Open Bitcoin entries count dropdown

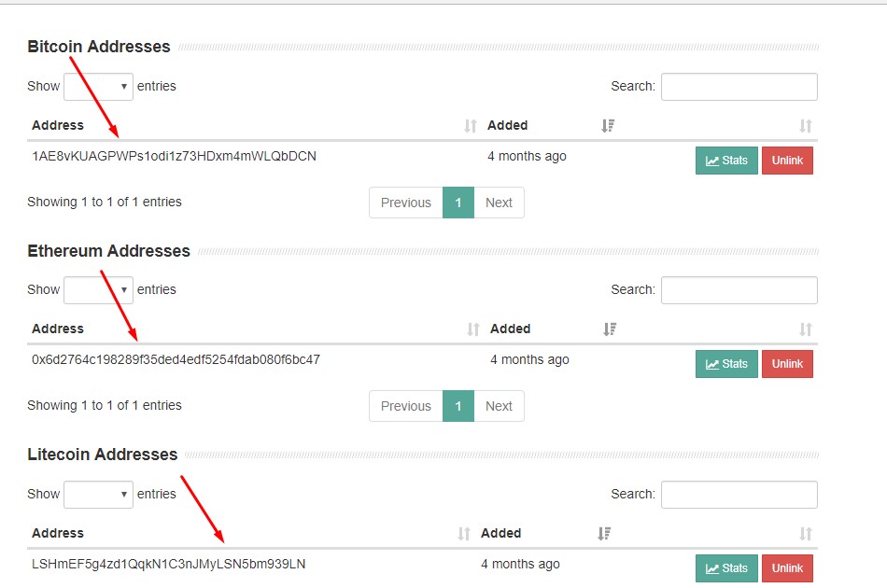98,87
